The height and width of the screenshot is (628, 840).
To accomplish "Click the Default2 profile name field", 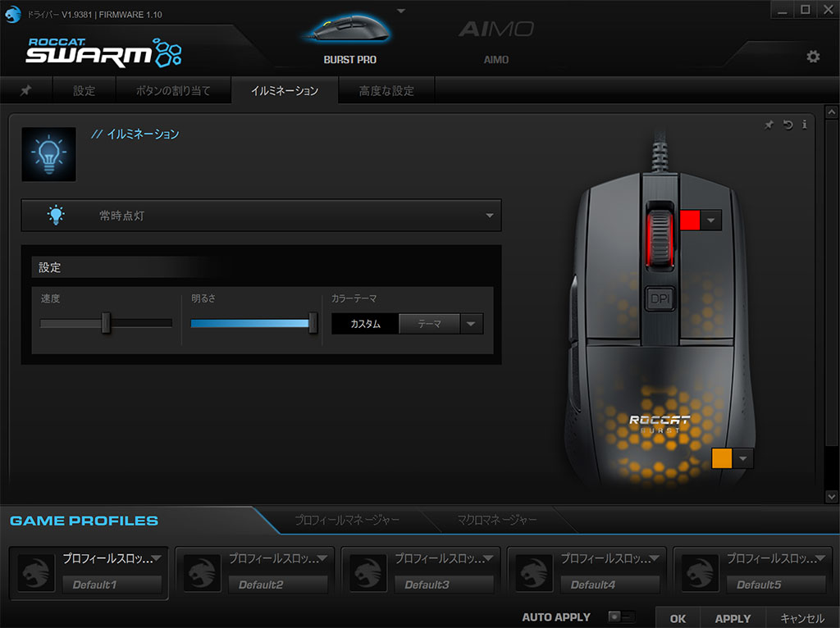I will pyautogui.click(x=278, y=585).
